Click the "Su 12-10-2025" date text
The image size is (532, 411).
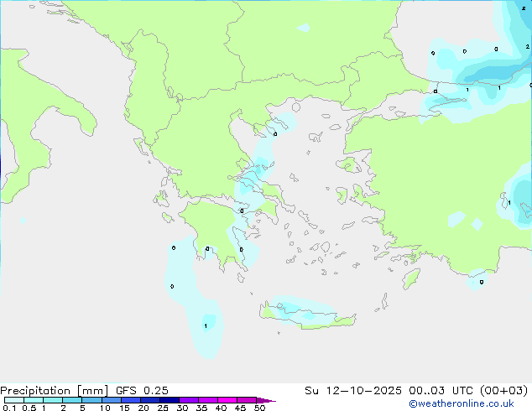pos(353,391)
